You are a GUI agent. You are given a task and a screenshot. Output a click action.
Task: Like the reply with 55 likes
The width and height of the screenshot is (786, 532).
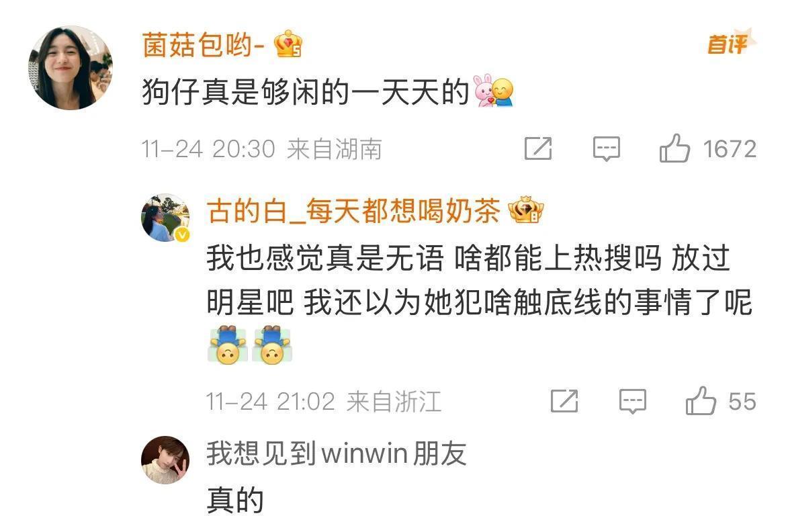coord(700,400)
